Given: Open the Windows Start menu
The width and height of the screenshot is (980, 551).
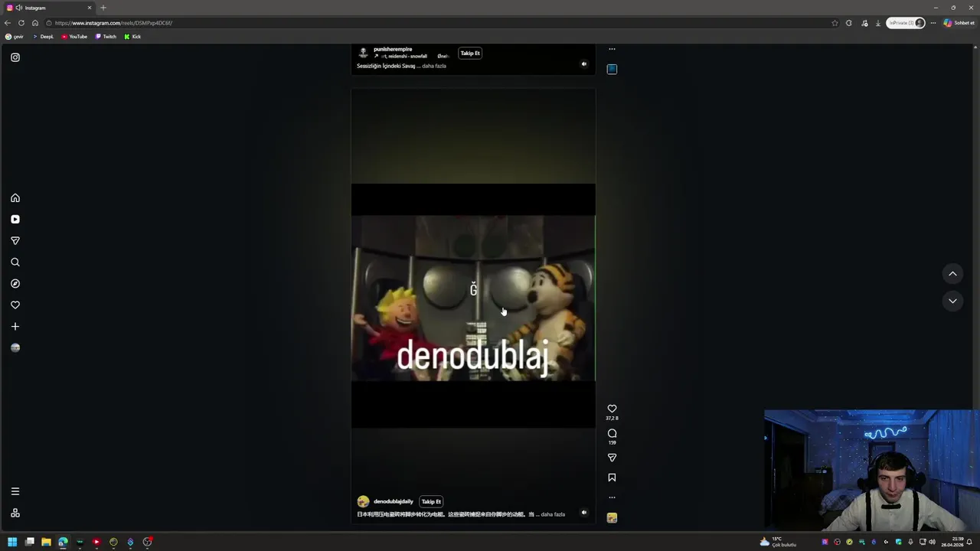Looking at the screenshot, I should click(12, 542).
